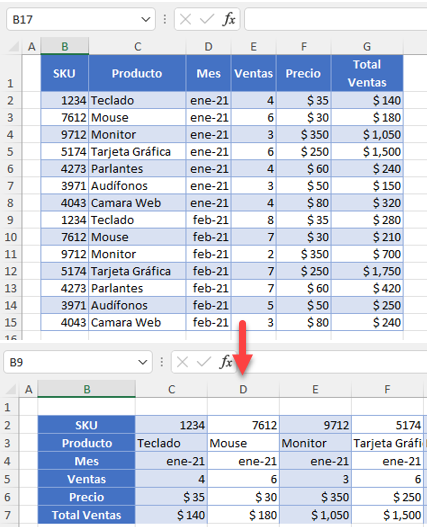Click Select All corner triangle of top sheet
The height and width of the screenshot is (527, 427).
[x=13, y=46]
